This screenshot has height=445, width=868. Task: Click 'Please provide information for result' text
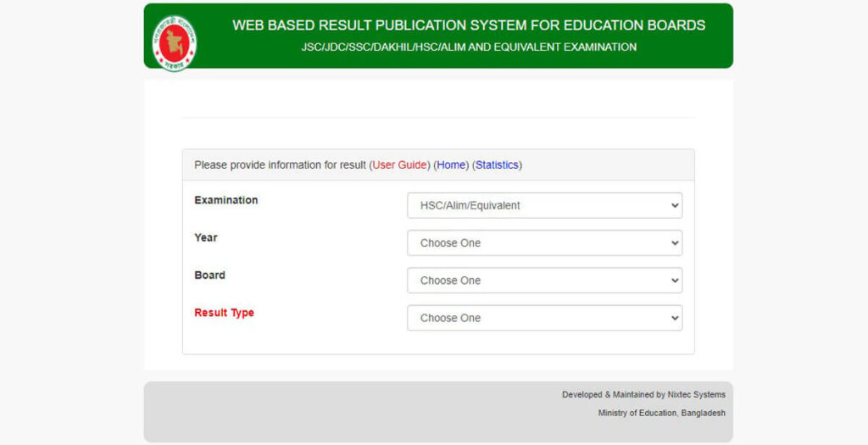tap(280, 165)
